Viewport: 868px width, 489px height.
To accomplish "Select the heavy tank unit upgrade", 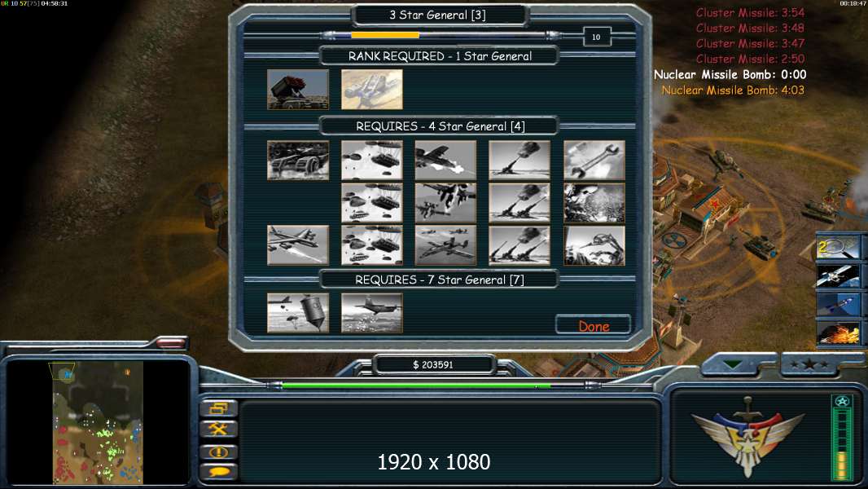I will [298, 160].
